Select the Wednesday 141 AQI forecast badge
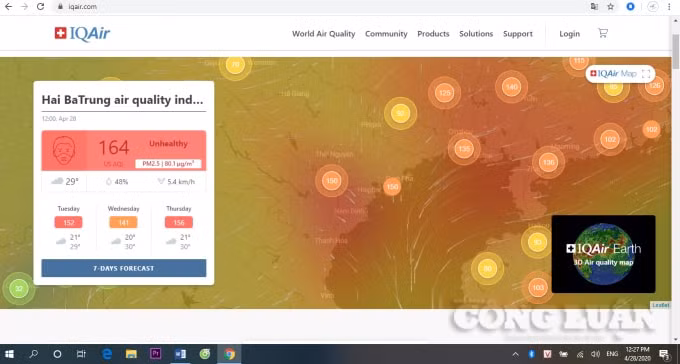The image size is (680, 364). pos(124,223)
